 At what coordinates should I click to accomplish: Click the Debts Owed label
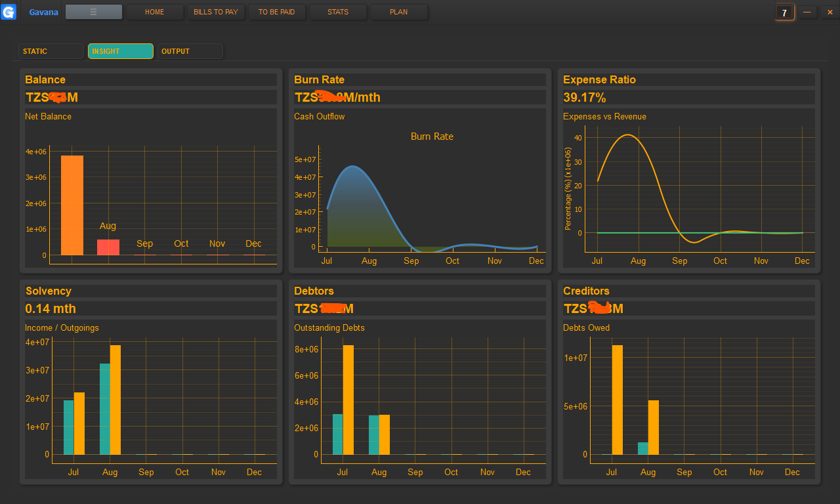pos(586,327)
